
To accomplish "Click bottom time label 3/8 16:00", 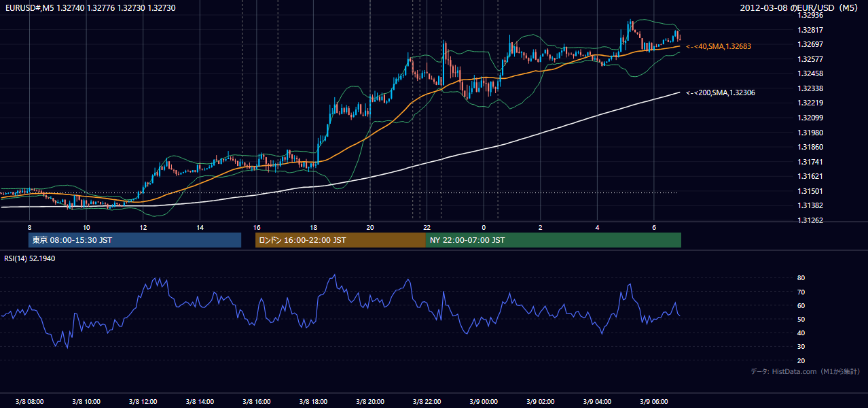I will [x=257, y=401].
